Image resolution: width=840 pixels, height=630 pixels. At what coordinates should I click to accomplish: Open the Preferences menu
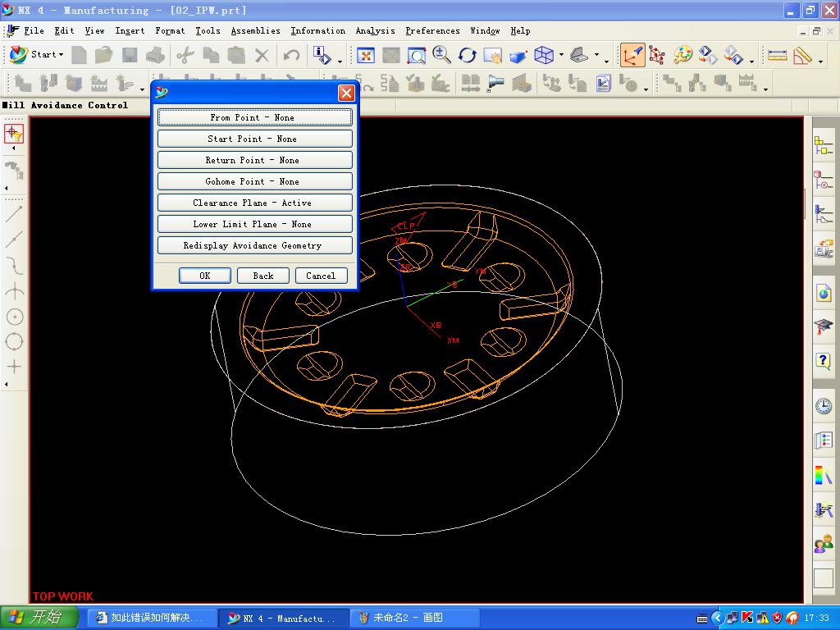(x=432, y=30)
